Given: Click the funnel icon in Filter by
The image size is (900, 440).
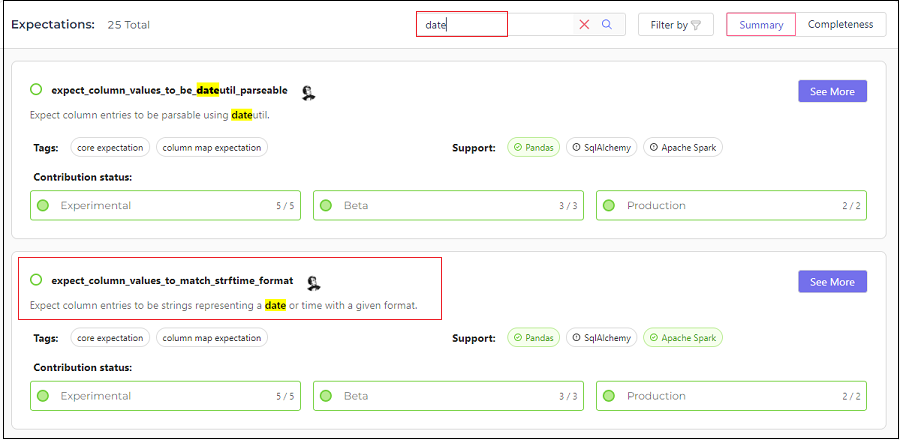Looking at the screenshot, I should (696, 25).
